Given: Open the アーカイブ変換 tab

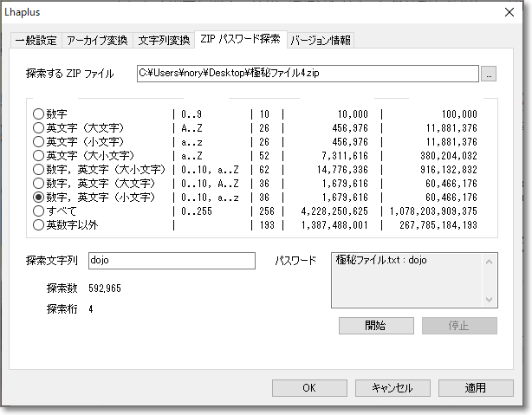Looking at the screenshot, I should tap(97, 41).
